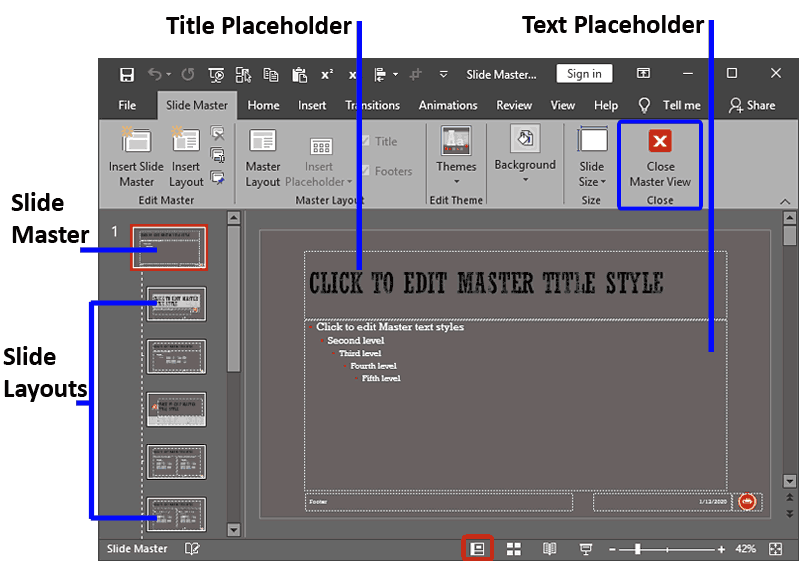Select the two-column content layout thumbnail fifth

click(x=176, y=515)
